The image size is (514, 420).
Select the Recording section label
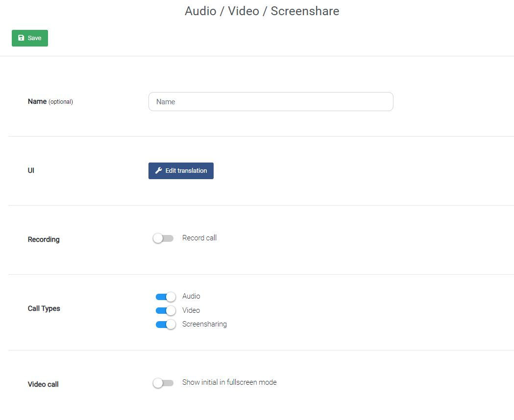point(44,239)
